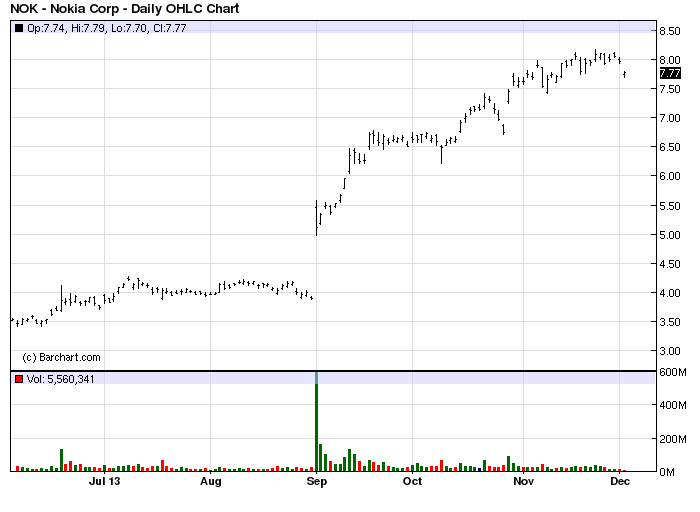The image size is (700, 512).
Task: Click the 3.00 price axis label
Action: (670, 351)
